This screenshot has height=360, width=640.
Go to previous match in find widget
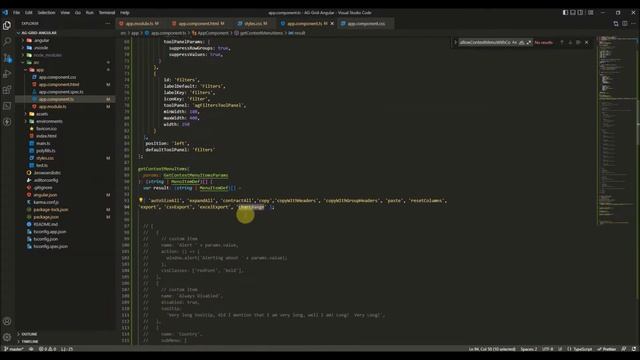click(562, 42)
